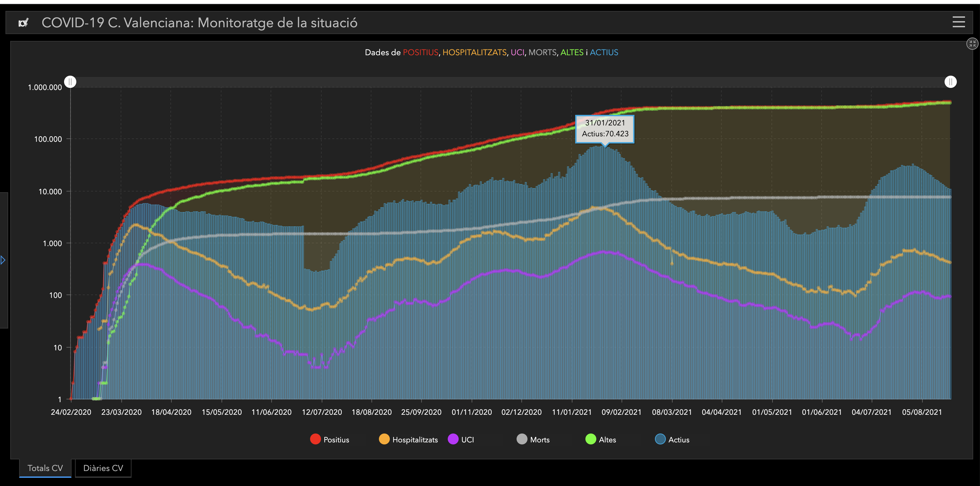Click the 31/01/2021 Actius tooltip
This screenshot has height=486, width=980.
pyautogui.click(x=604, y=128)
